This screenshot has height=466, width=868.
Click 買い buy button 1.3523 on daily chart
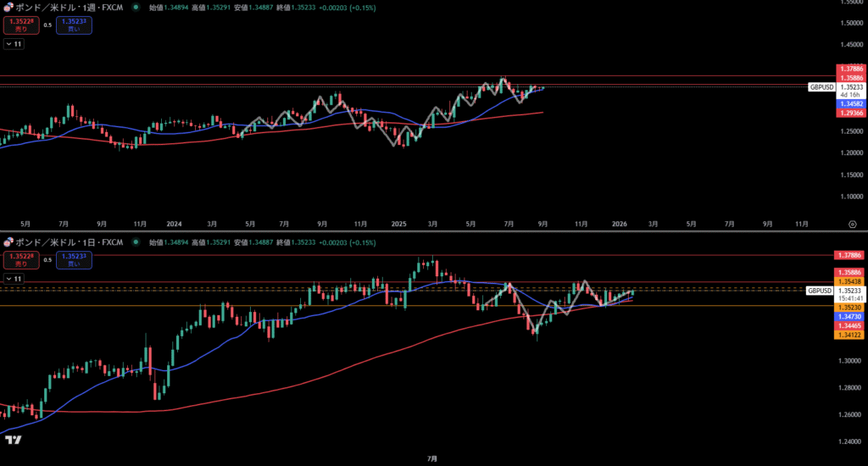(74, 260)
